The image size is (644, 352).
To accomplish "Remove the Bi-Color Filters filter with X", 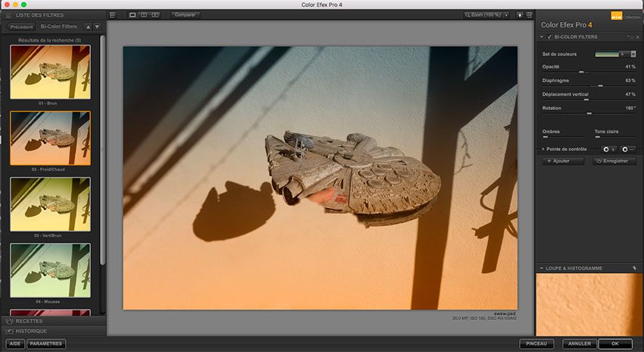I will pos(638,37).
